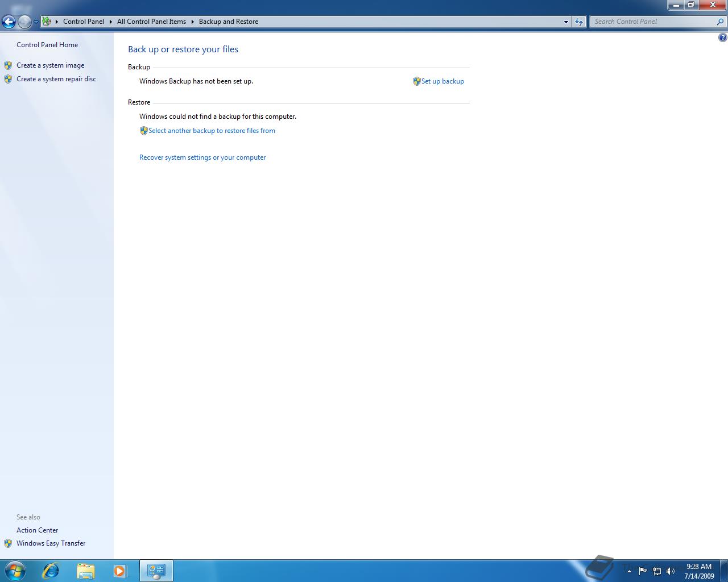Launch Windows Media Player from taskbar

(x=120, y=571)
